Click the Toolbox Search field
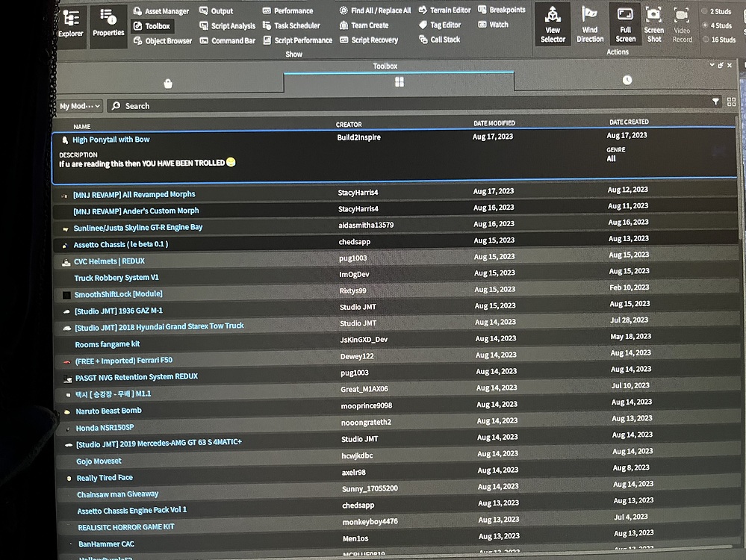Image resolution: width=746 pixels, height=560 pixels. [409, 105]
